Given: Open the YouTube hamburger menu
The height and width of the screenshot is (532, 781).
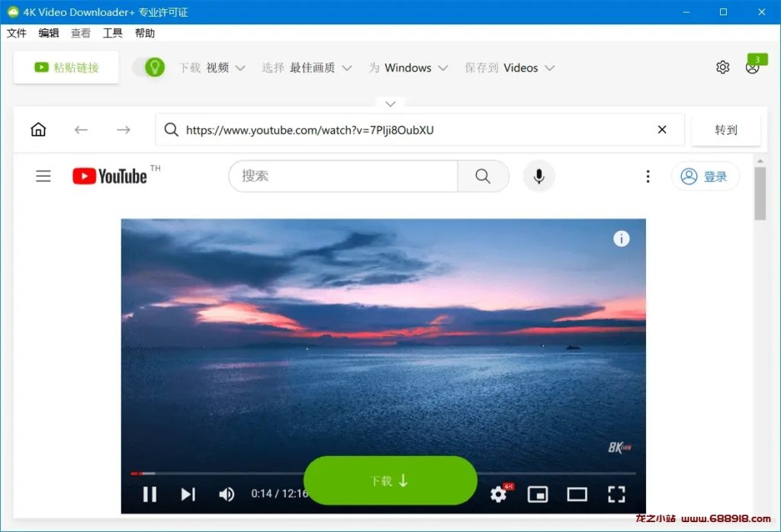Looking at the screenshot, I should 43,176.
